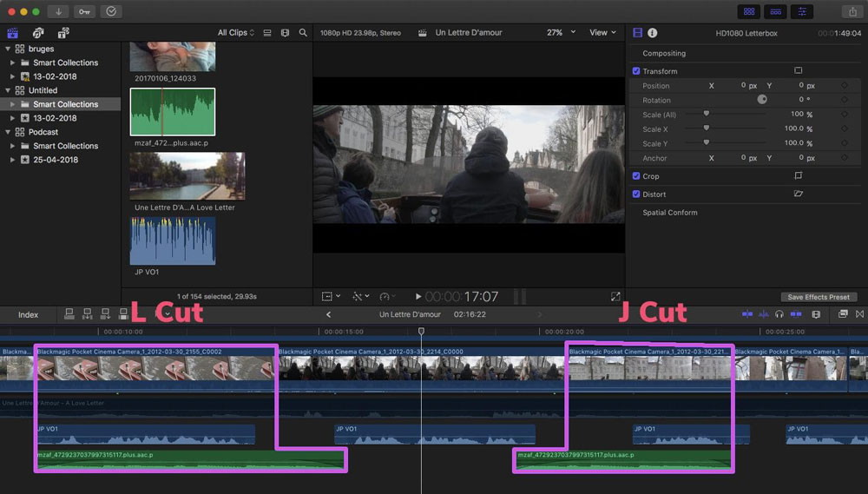Screen dimensions: 868x494
Task: Open the viewer 27% zoom dropdown
Action: point(560,33)
